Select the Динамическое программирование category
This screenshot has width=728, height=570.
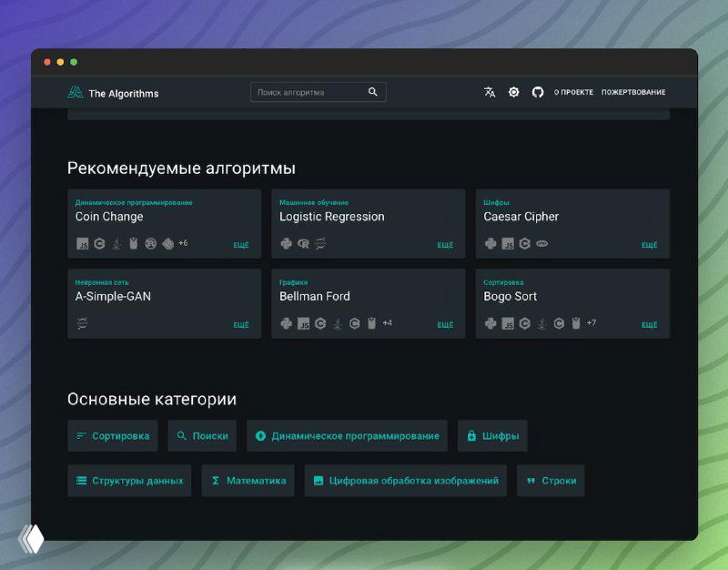(347, 436)
